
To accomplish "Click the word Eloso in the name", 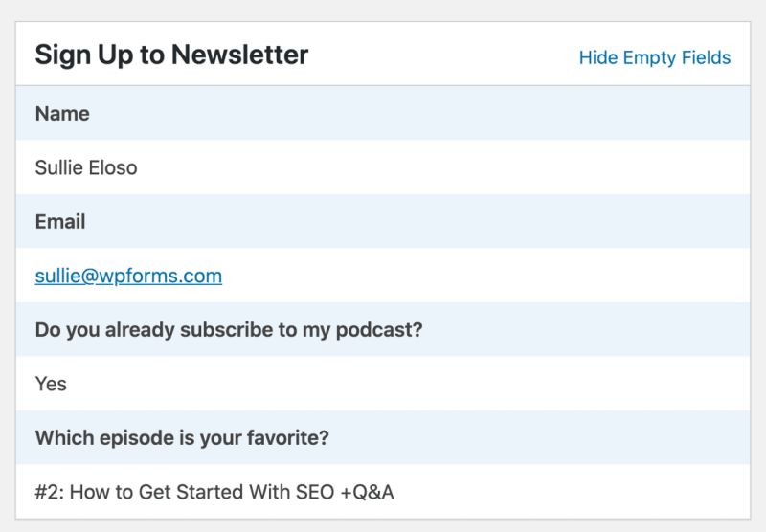I will click(x=114, y=168).
